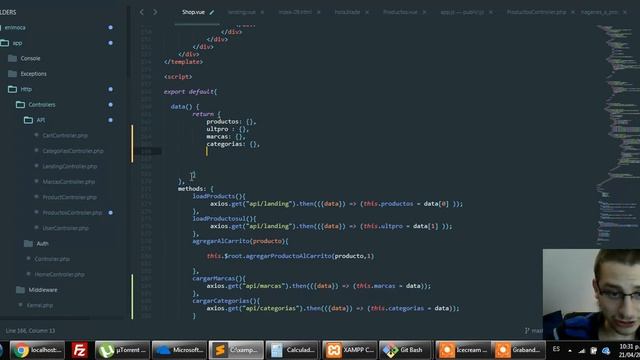
Task: Click the minimap code overview on the right
Action: (618, 135)
